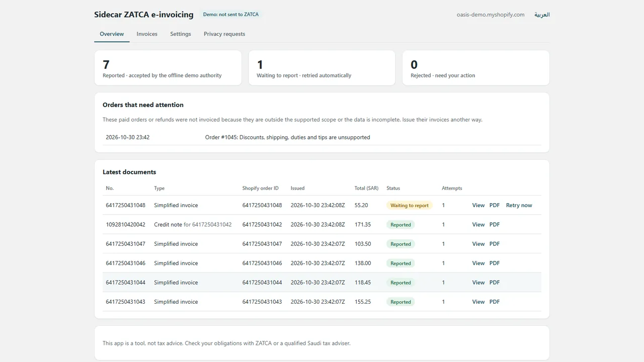Select the 7 Reported summary card

168,68
